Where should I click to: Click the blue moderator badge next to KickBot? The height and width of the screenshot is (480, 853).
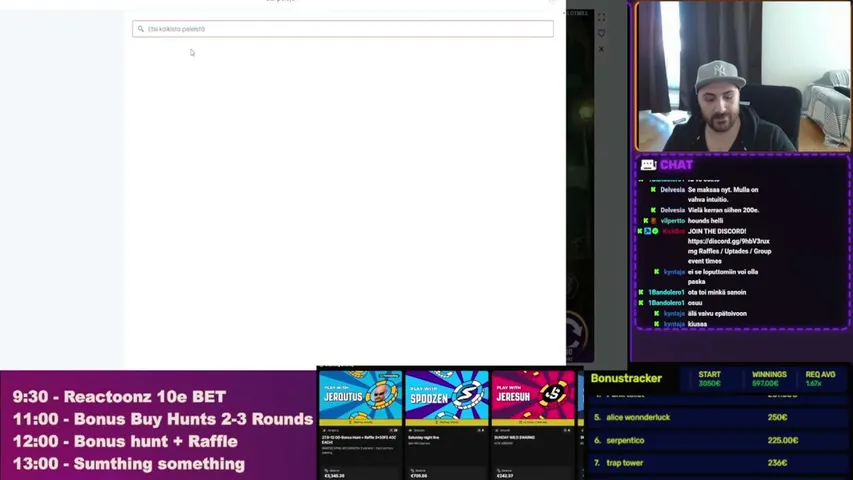(x=647, y=231)
